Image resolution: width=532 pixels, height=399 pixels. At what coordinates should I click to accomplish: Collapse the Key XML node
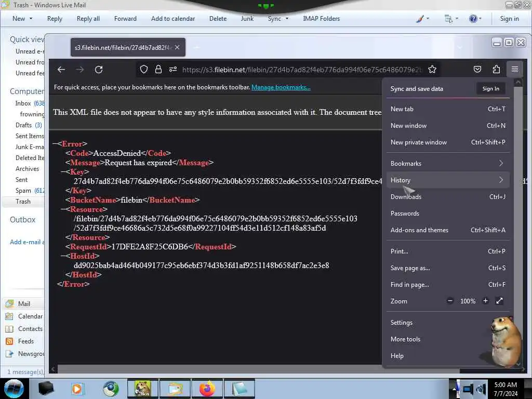point(63,172)
